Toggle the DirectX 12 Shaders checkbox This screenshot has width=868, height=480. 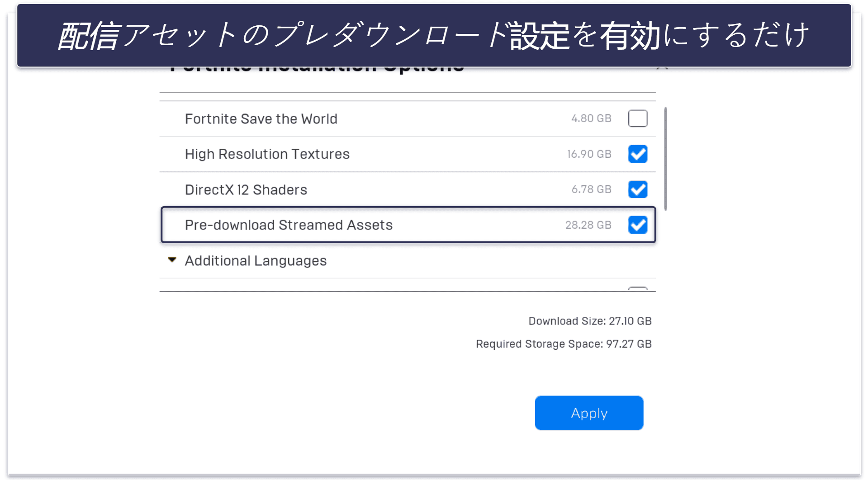pyautogui.click(x=637, y=189)
